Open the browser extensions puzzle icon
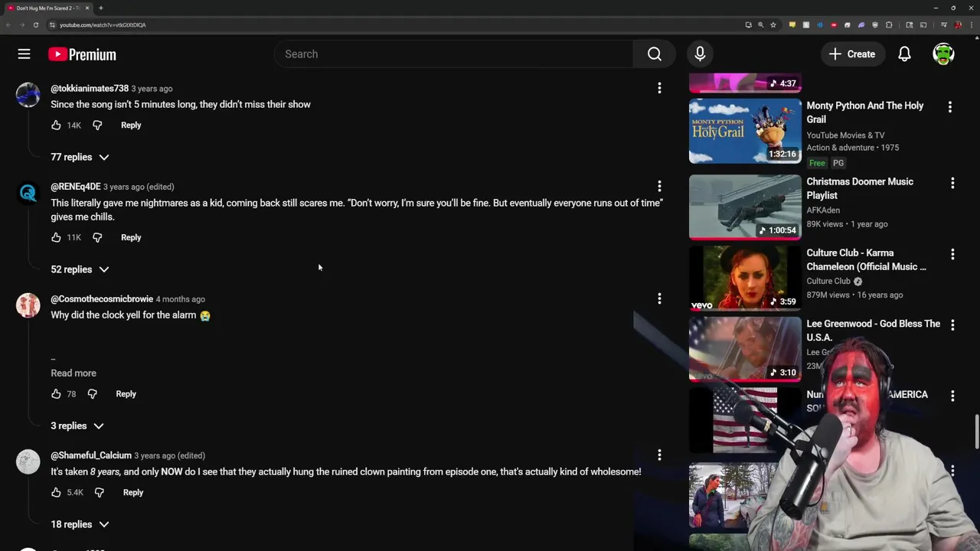Screen dimensions: 980x551 pos(889,24)
